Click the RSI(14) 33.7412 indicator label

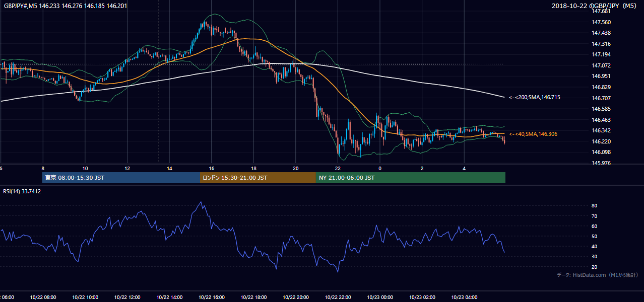22,191
